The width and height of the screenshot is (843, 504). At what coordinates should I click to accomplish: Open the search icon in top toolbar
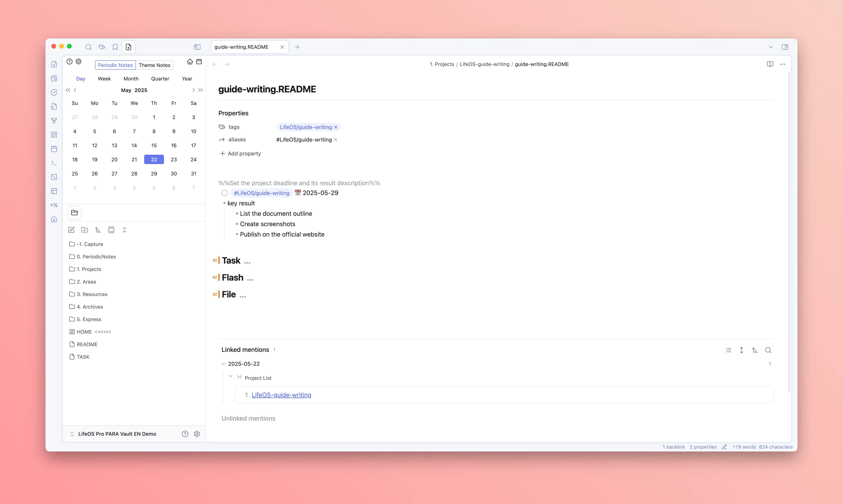coord(88,47)
